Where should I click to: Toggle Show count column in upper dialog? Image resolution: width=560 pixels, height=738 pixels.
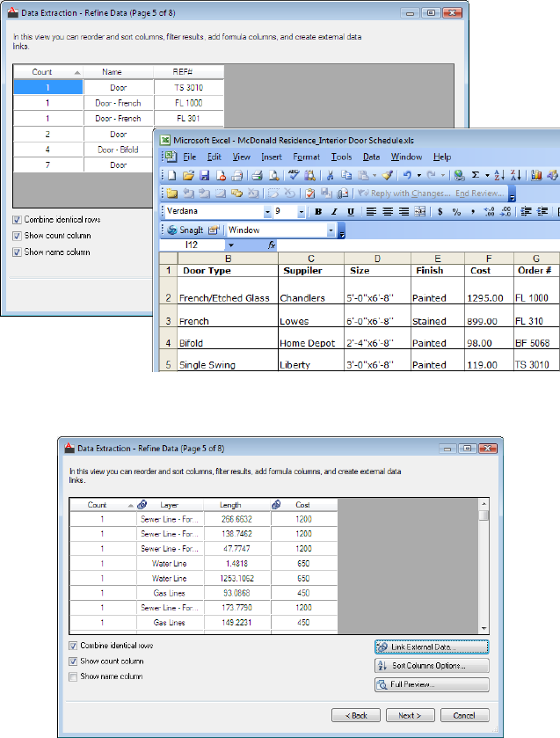18,236
